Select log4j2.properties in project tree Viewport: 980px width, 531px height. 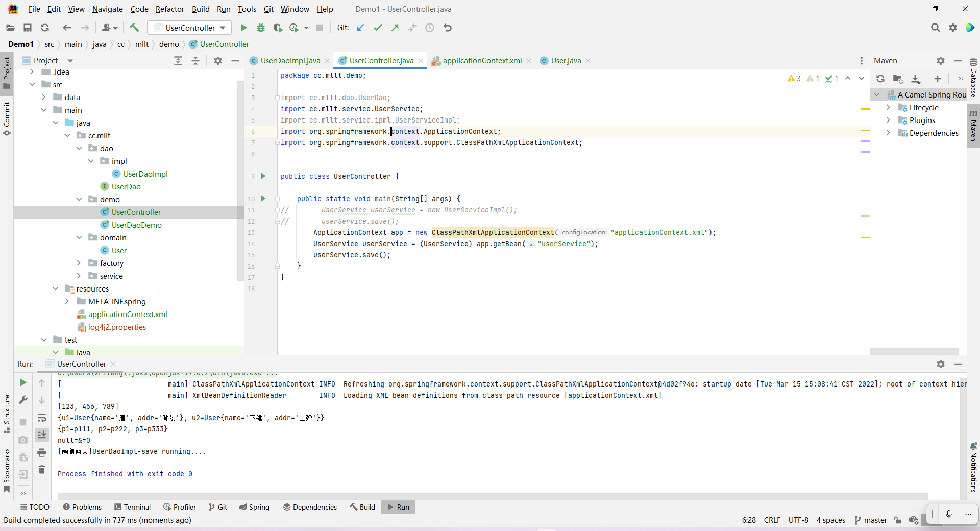coord(117,327)
